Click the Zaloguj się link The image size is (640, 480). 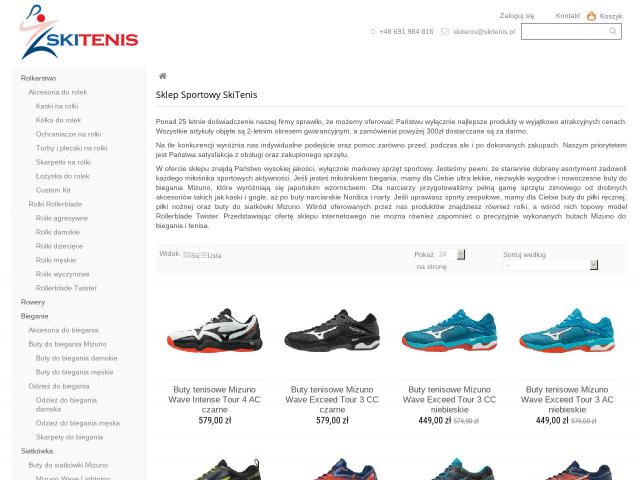pos(517,16)
